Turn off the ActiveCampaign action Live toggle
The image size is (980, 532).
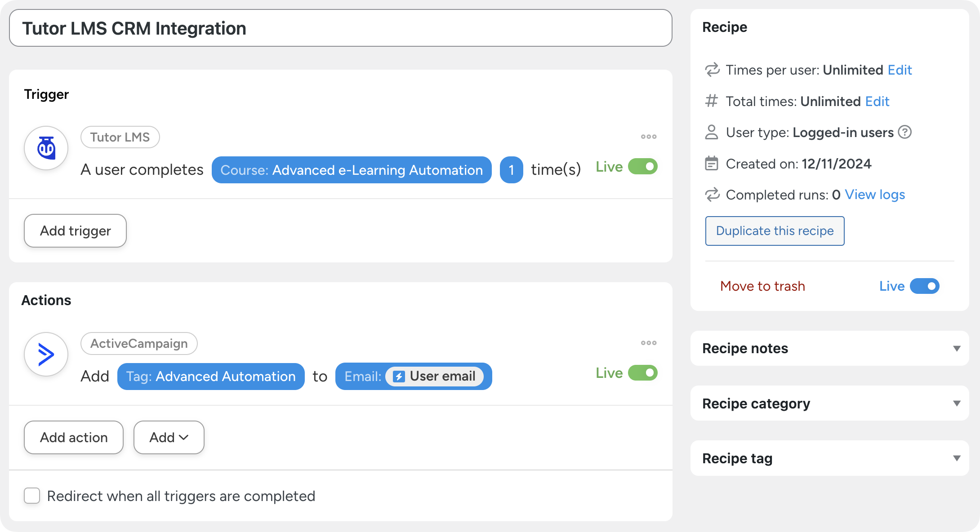(x=643, y=373)
